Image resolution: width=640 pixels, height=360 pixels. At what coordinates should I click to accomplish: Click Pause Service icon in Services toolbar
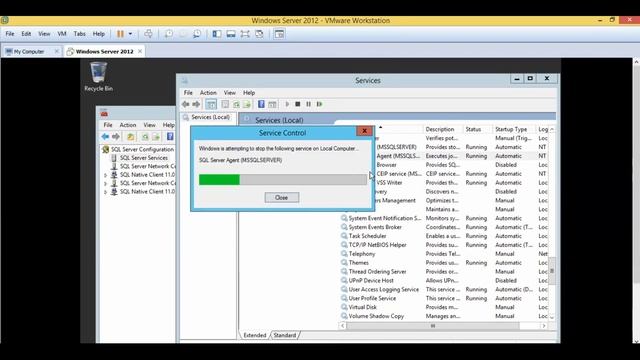(309, 104)
